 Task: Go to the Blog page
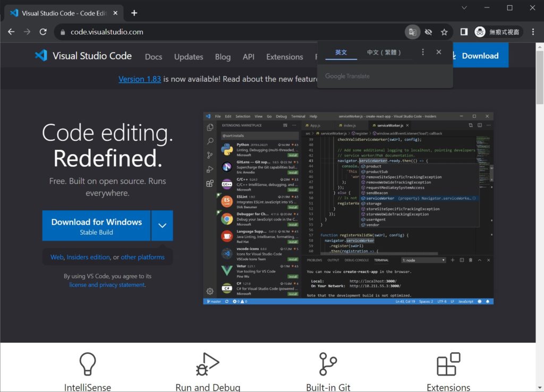223,56
